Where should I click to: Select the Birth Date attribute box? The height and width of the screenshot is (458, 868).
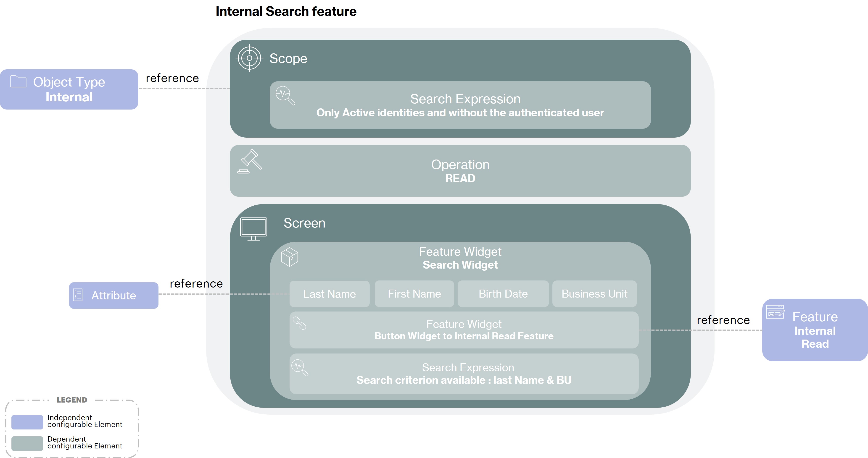click(x=503, y=294)
